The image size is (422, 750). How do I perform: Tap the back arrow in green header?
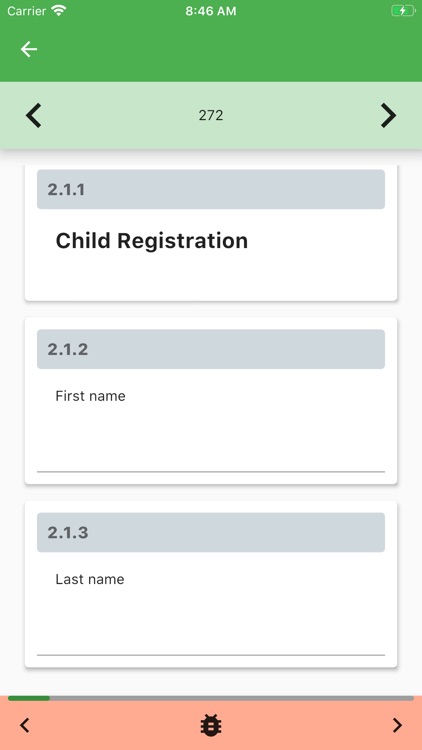click(x=29, y=49)
